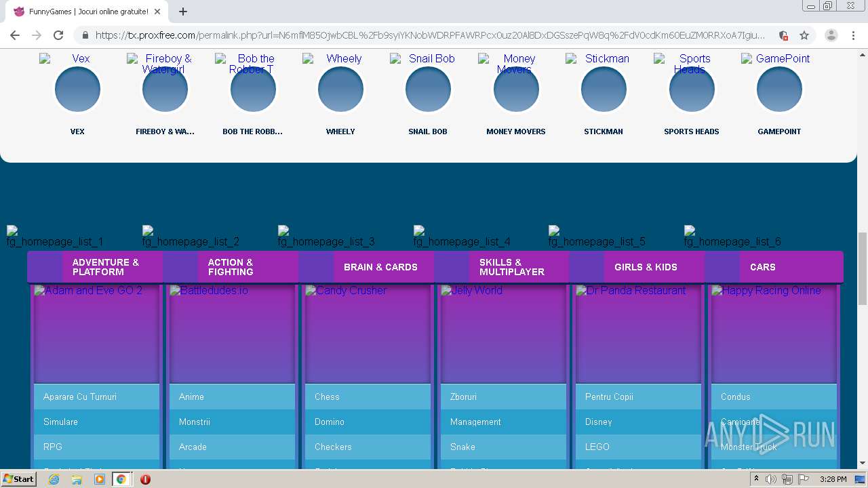Image resolution: width=868 pixels, height=488 pixels.
Task: Open the Sports Heads game icon
Action: [x=692, y=89]
